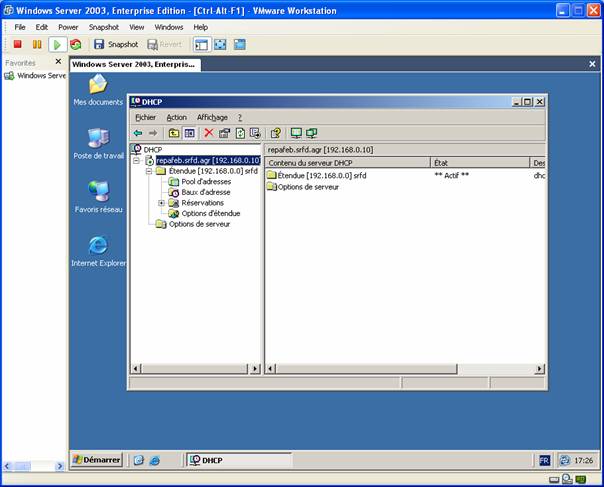Launch Internet Explorer from quick launch
The image size is (604, 487).
click(155, 460)
